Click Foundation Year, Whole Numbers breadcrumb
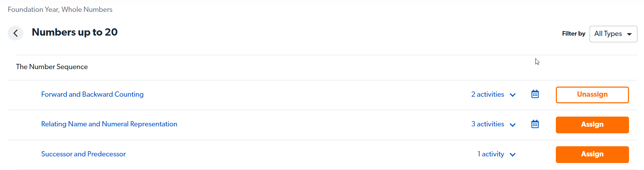Image resolution: width=644 pixels, height=170 pixels. click(x=60, y=9)
